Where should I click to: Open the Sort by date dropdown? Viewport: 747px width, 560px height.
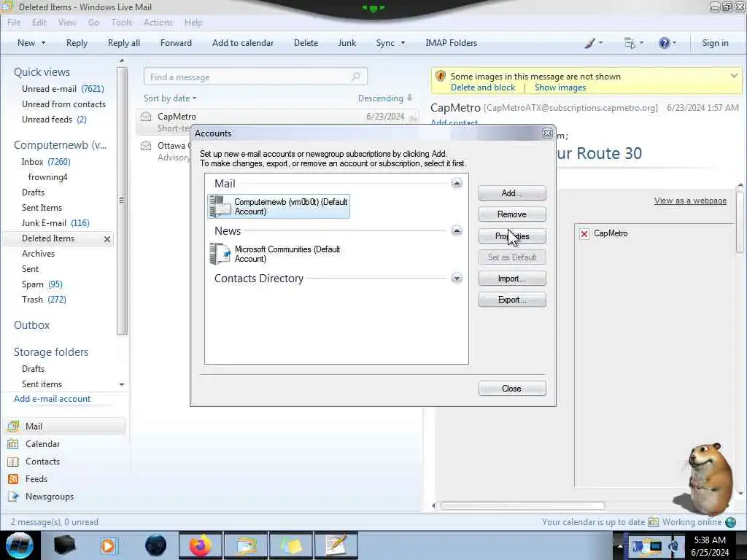click(x=170, y=98)
